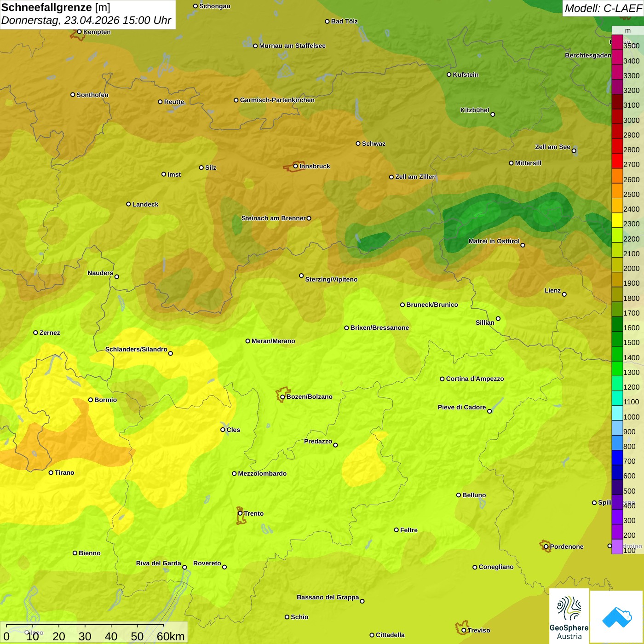Click the Modell: C-LAEF label

pyautogui.click(x=603, y=8)
